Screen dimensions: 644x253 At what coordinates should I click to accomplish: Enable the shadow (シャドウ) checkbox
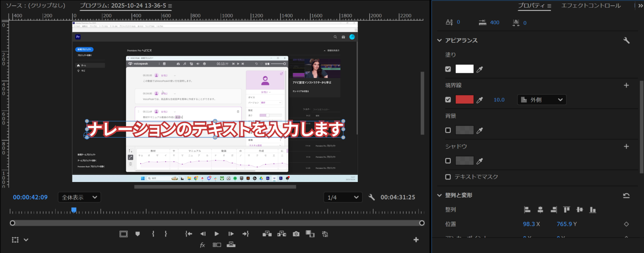pyautogui.click(x=448, y=161)
